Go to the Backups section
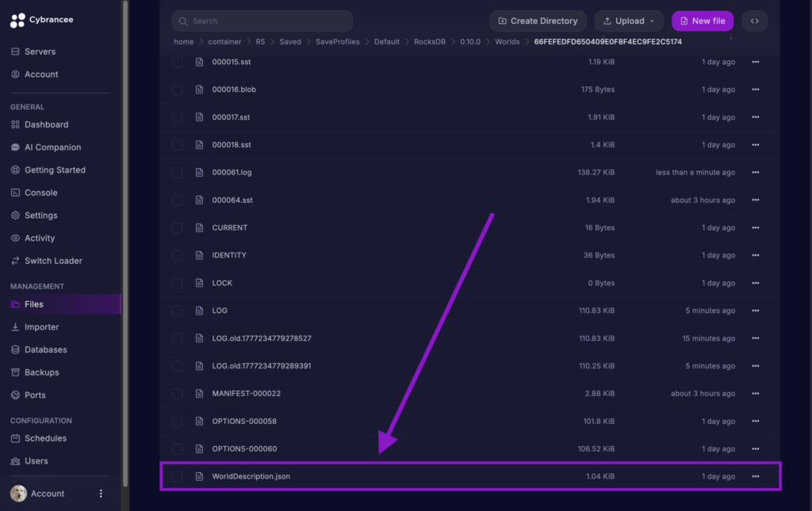Viewport: 812px width, 511px height. tap(41, 372)
